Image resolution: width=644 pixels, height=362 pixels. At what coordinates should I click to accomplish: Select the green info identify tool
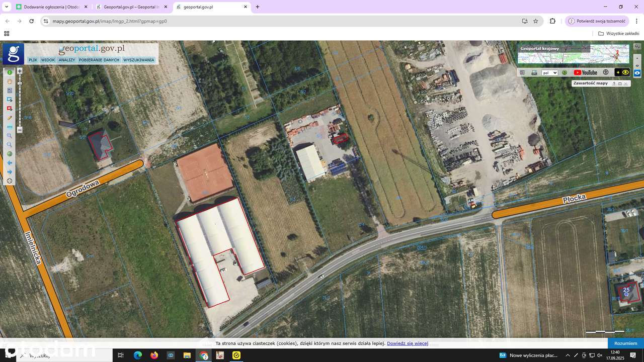[x=10, y=72]
